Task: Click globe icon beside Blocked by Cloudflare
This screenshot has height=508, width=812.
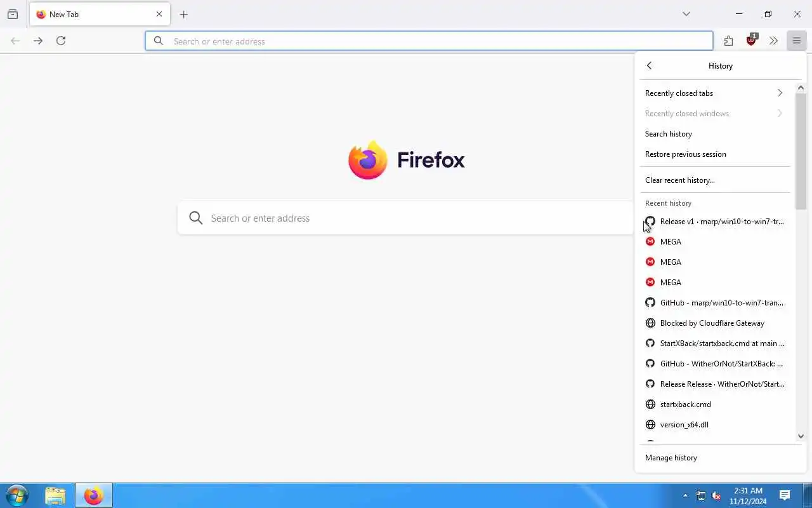Action: click(650, 323)
